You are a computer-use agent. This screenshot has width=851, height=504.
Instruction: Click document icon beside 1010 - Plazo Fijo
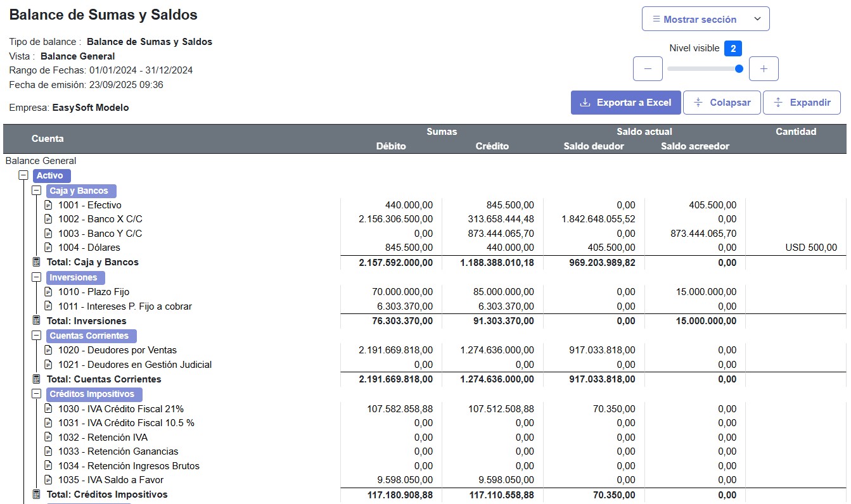tap(49, 292)
